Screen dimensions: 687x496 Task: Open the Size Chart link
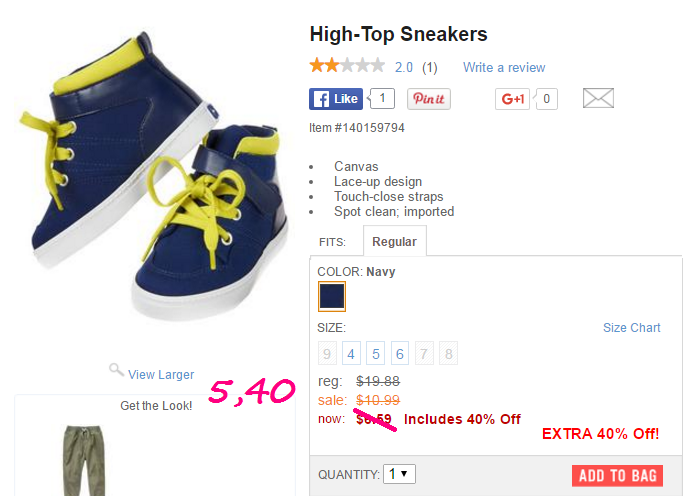click(631, 328)
